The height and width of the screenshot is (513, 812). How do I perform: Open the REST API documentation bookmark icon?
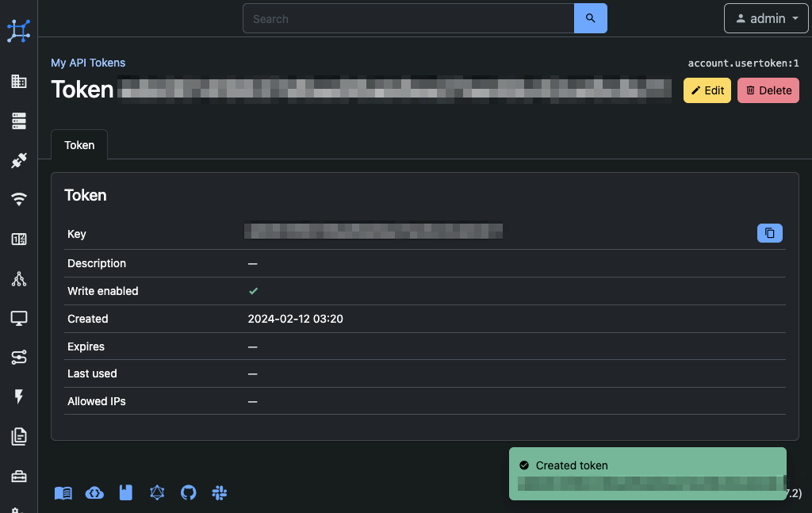pos(126,493)
